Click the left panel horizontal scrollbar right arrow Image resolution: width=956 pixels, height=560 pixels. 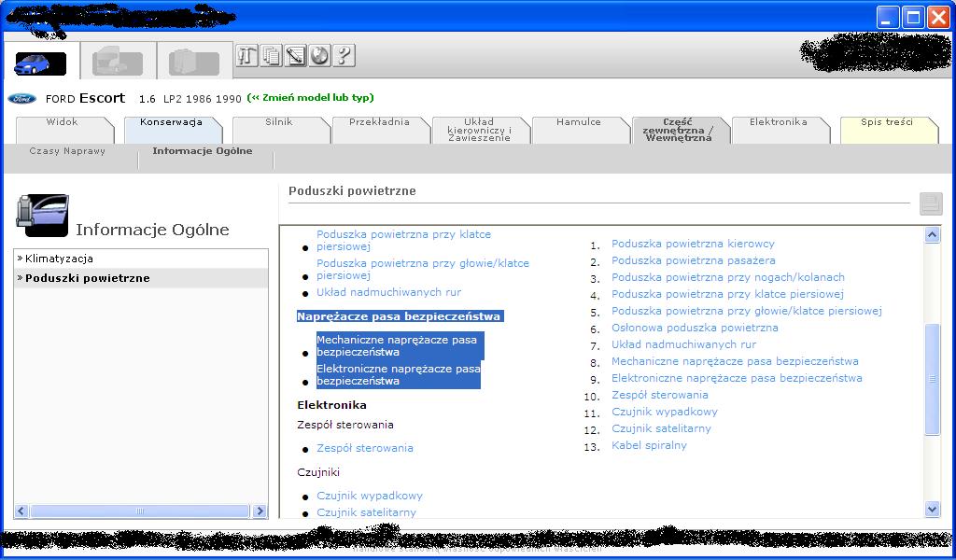260,511
